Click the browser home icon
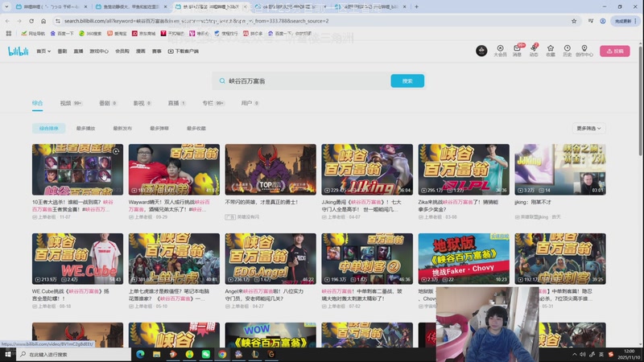Screen dimensions: 644x362 [x=43, y=21]
